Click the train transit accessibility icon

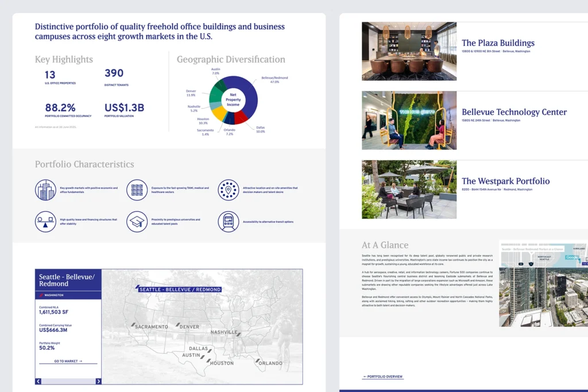(228, 222)
